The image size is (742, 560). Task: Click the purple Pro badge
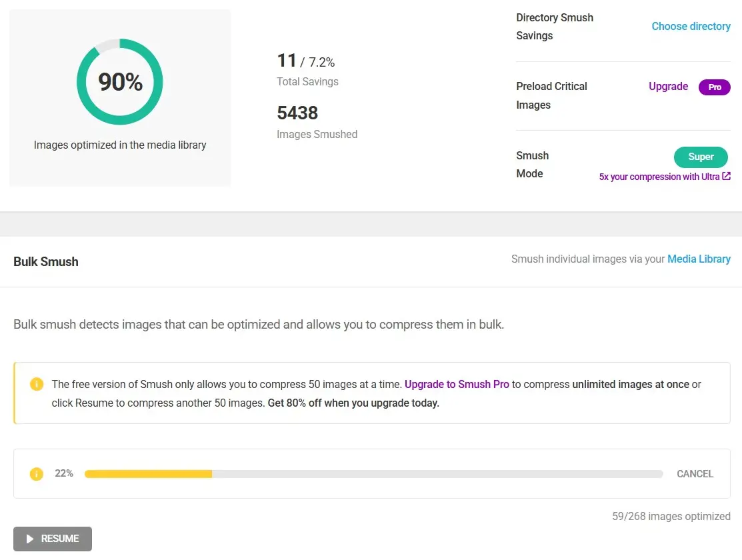point(714,87)
